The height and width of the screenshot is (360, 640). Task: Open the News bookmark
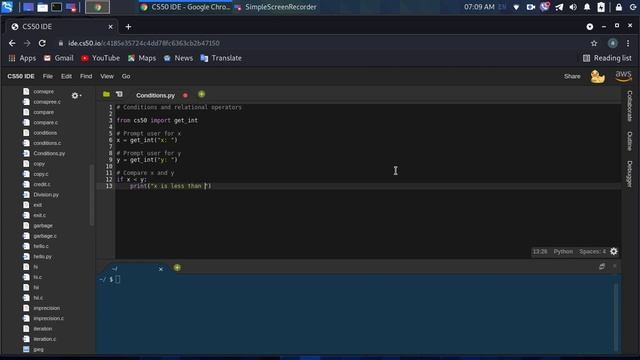[x=178, y=58]
